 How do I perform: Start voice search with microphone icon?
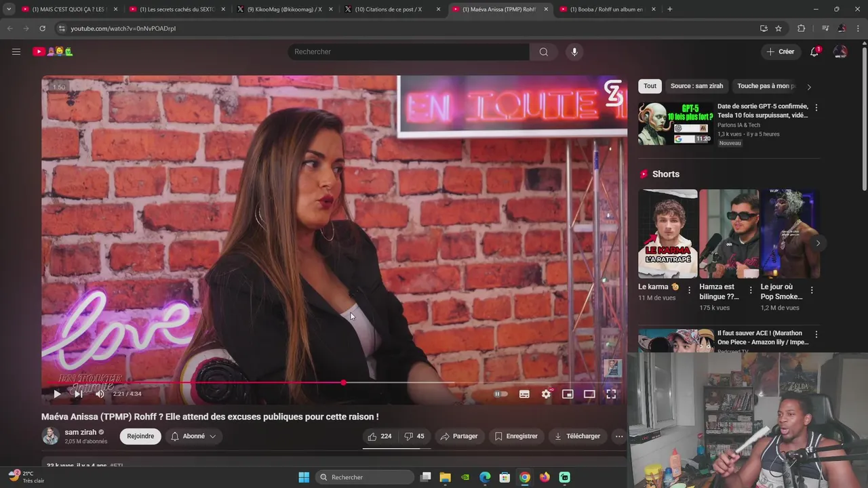point(574,52)
